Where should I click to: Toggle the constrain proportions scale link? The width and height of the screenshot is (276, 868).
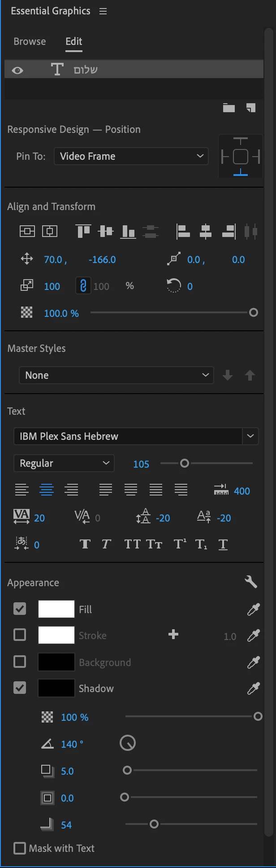tap(83, 286)
